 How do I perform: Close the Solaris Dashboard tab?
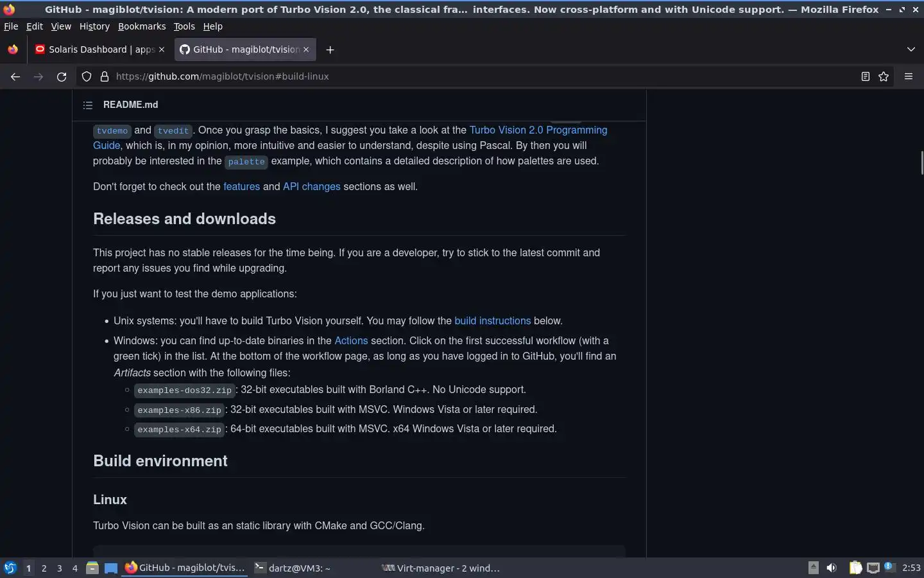click(x=162, y=49)
